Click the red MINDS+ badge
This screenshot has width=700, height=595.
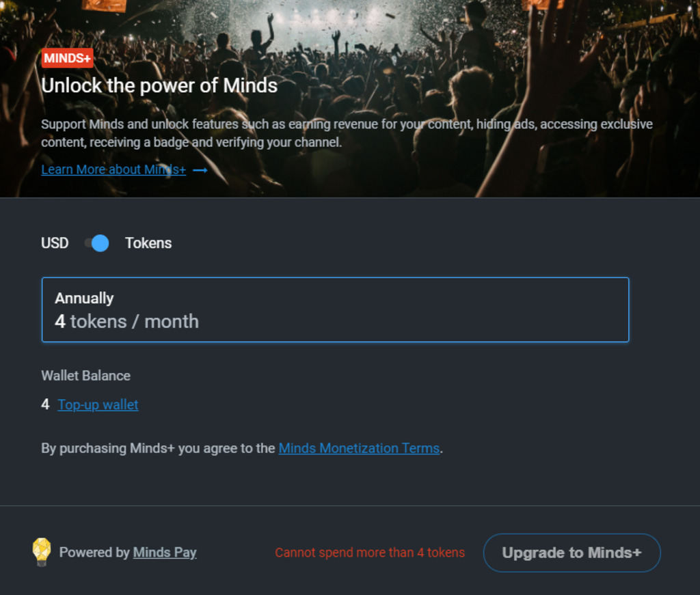point(67,58)
